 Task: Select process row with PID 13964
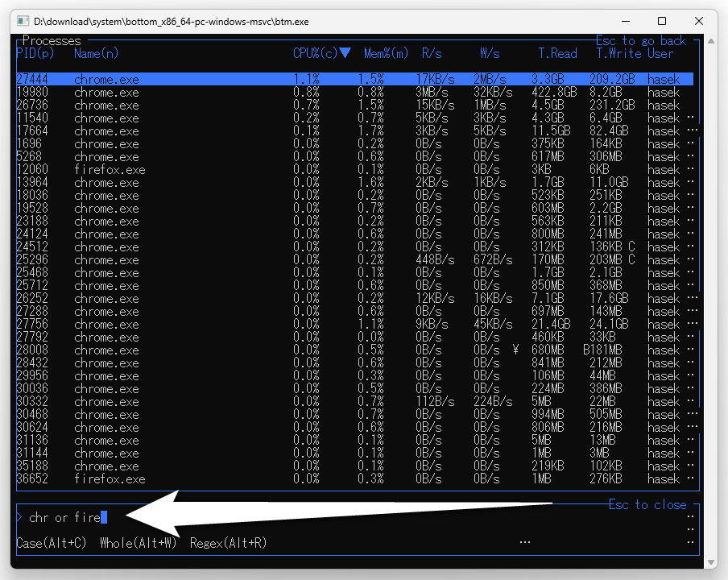pyautogui.click(x=354, y=183)
